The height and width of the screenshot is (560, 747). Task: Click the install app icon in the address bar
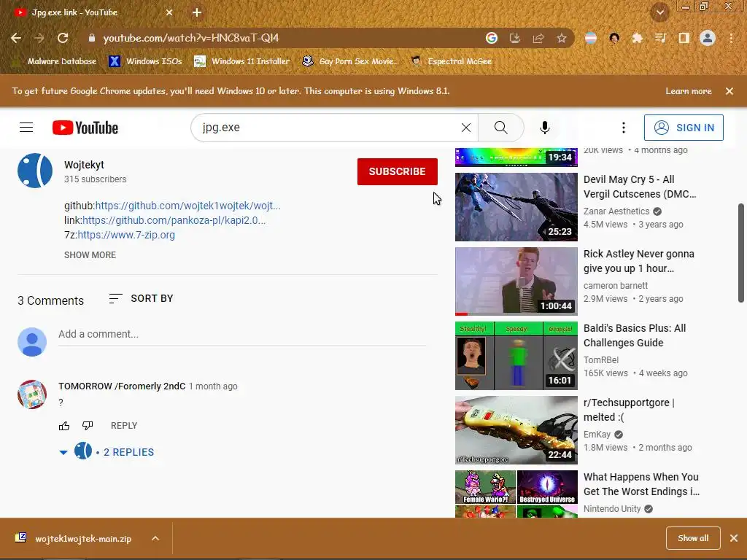[x=515, y=38]
